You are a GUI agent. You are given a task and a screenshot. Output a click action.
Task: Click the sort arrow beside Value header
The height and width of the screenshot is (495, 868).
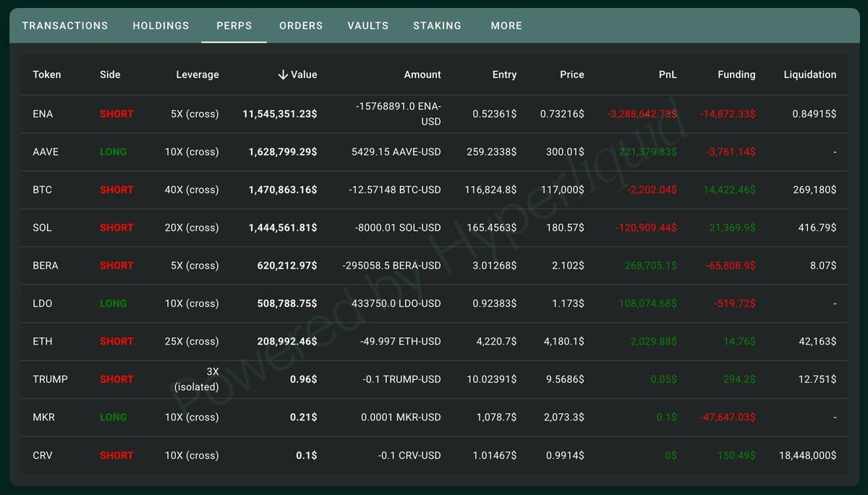tap(283, 75)
